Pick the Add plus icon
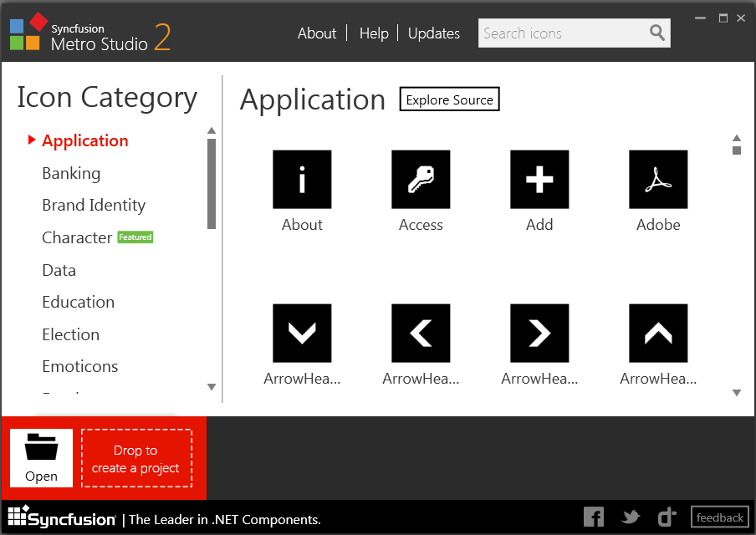The width and height of the screenshot is (756, 535). coord(539,179)
